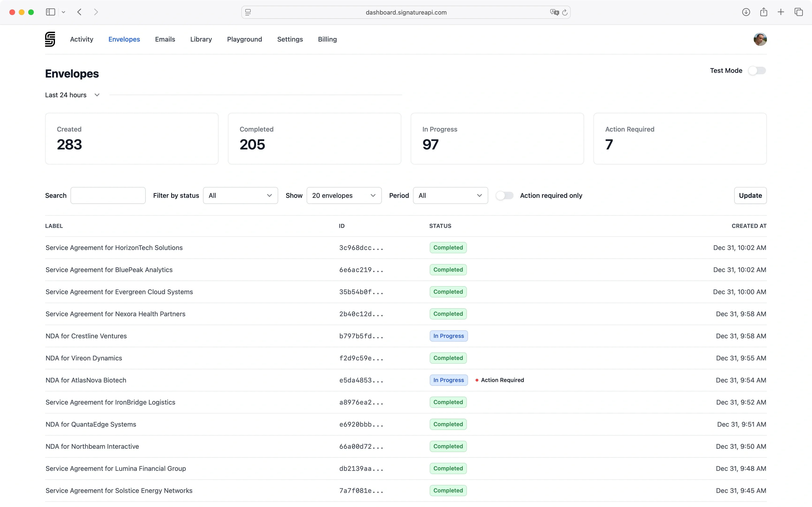812x507 pixels.
Task: Reload the page with the refresh icon
Action: click(565, 12)
